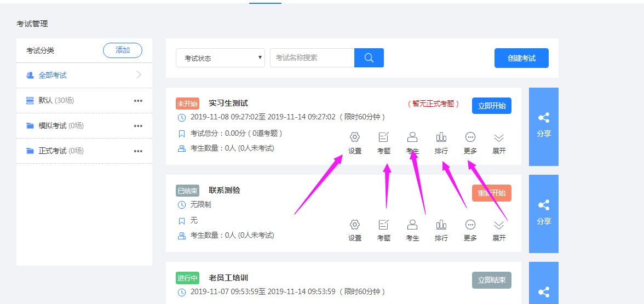
Task: Open 考生 candidates for 联系测验 exam
Action: point(412,230)
